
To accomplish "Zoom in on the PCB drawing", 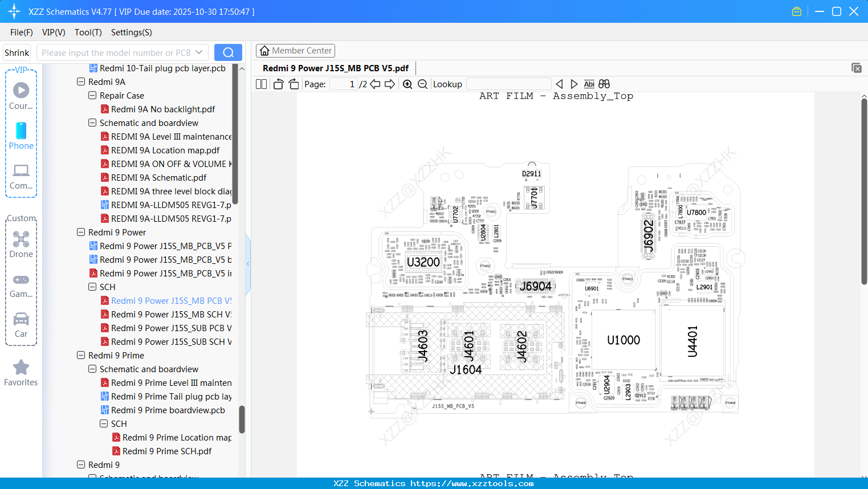I will tap(407, 84).
